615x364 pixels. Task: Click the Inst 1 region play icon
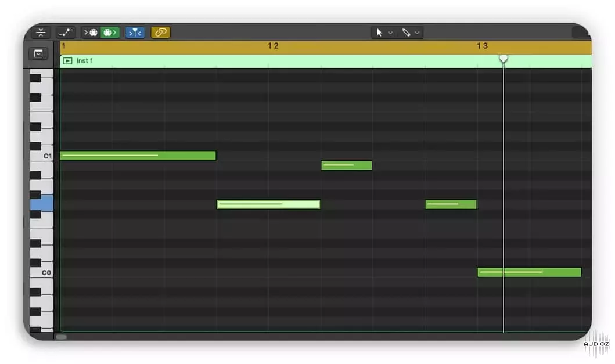67,61
